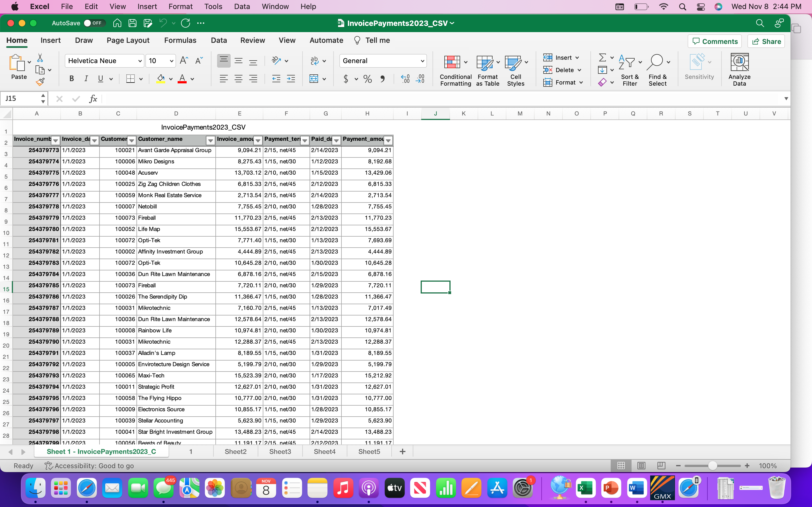Image resolution: width=812 pixels, height=507 pixels.
Task: Switch to the Formulas ribbon tab
Action: 180,40
